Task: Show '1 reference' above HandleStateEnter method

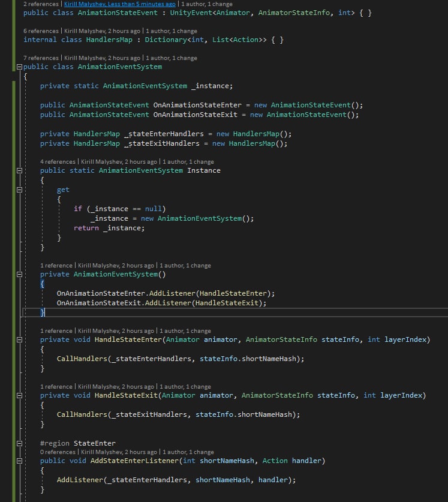Action: pos(56,330)
